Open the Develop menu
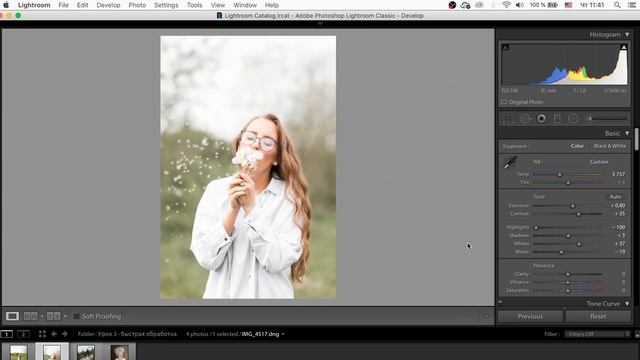Viewport: 640px width, 360px height. coord(108,5)
